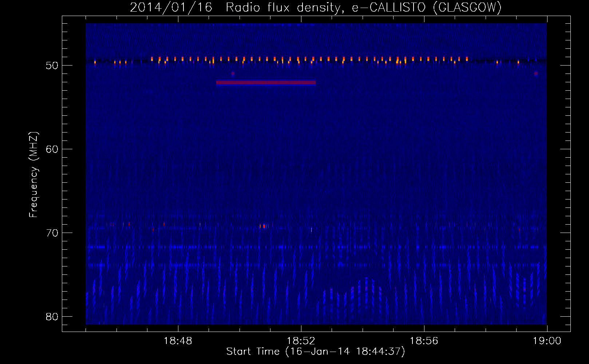The width and height of the screenshot is (589, 364).
Task: Click the 70 frequency tick label
Action: [52, 233]
